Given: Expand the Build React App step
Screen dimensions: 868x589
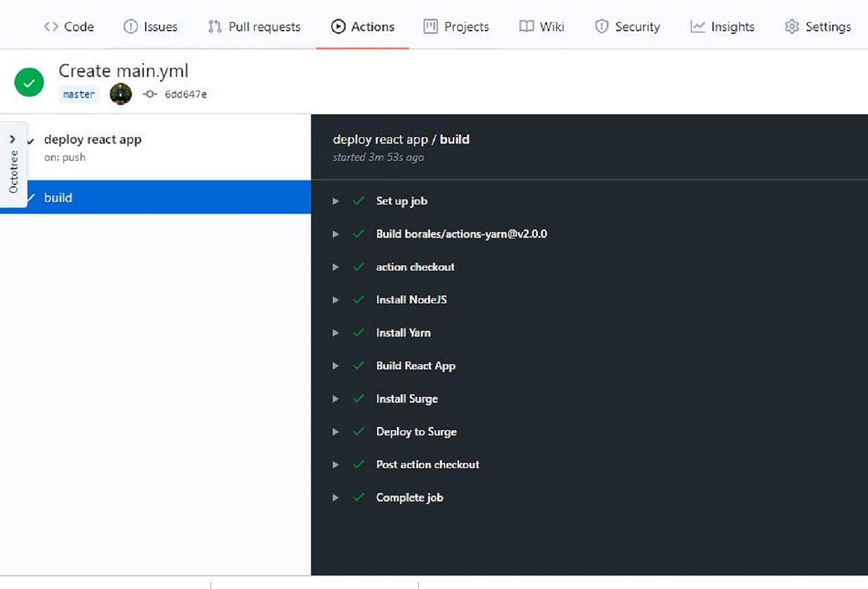Looking at the screenshot, I should click(x=335, y=366).
